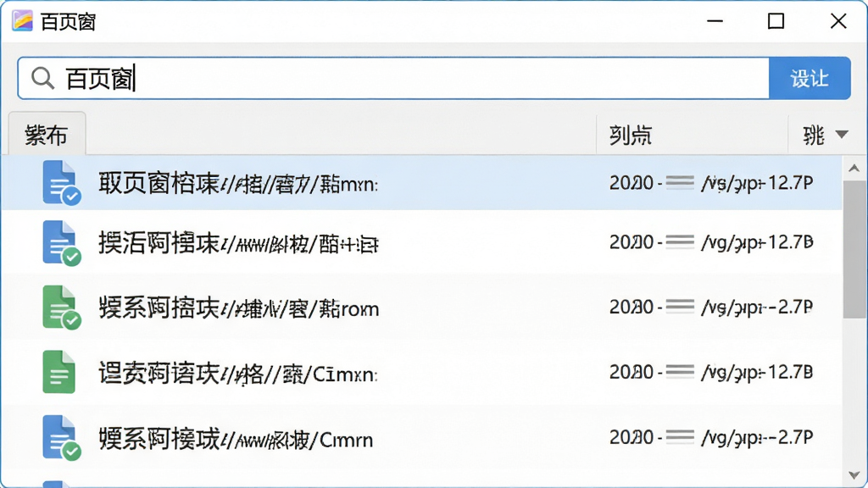Open the 跳 column dropdown arrow
The width and height of the screenshot is (868, 488).
[x=842, y=135]
